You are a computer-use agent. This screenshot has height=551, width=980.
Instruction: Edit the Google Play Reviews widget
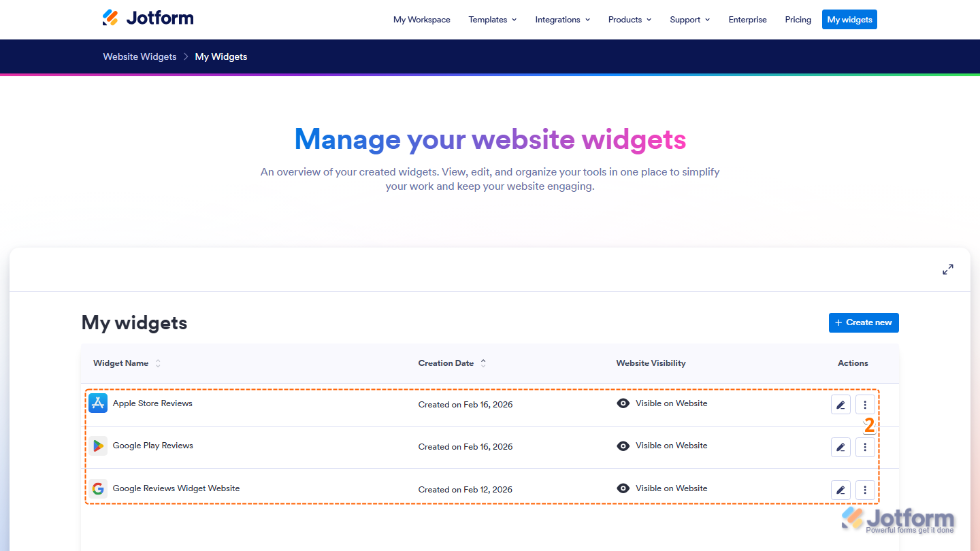click(840, 447)
